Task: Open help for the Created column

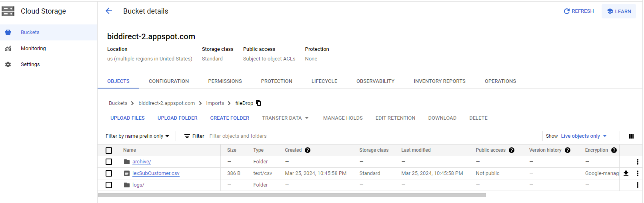Action: 308,150
